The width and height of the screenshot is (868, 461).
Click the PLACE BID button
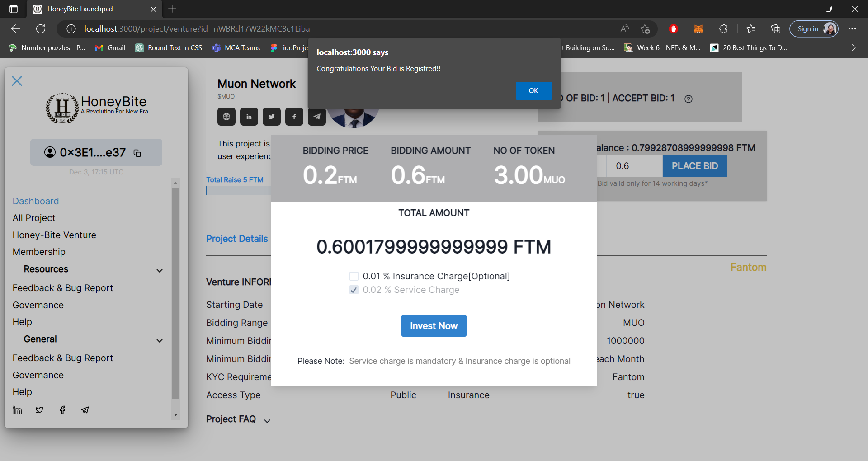(x=695, y=166)
